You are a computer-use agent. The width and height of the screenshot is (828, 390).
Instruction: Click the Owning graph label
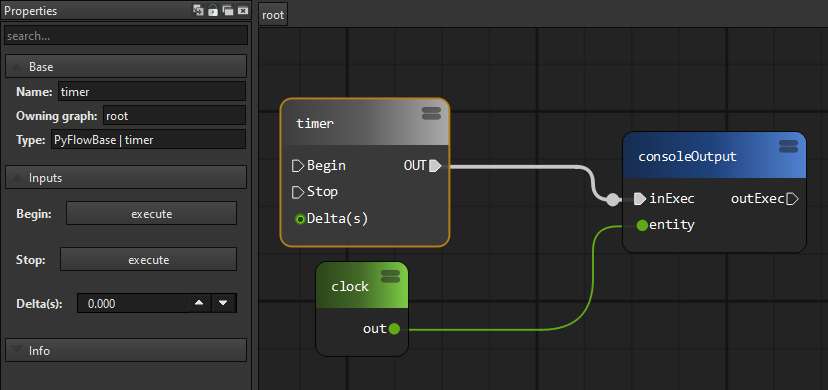[x=57, y=116]
